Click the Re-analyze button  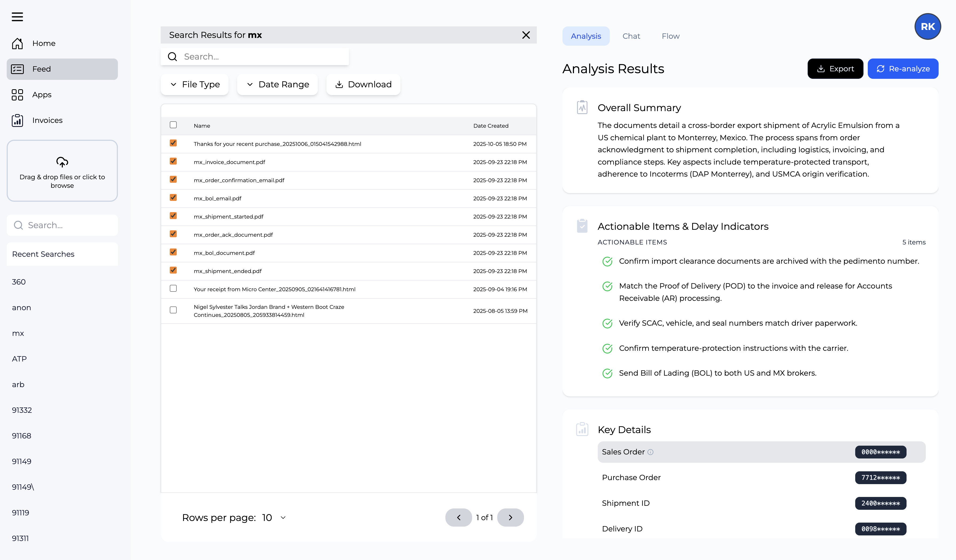coord(903,69)
